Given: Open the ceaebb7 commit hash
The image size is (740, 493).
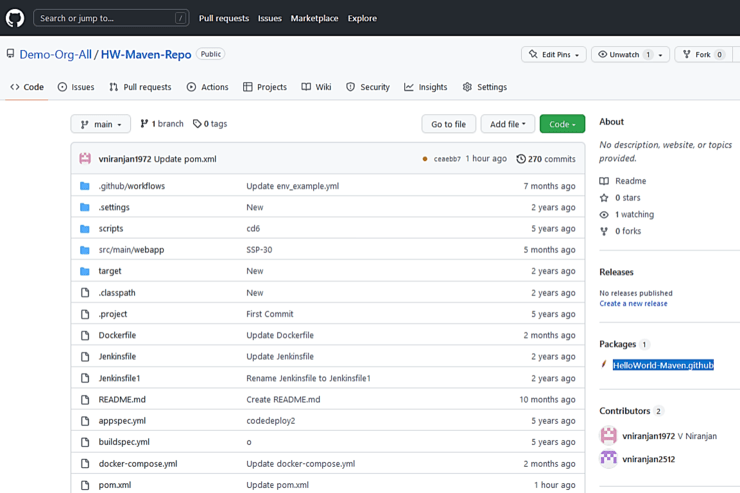Looking at the screenshot, I should coord(447,159).
